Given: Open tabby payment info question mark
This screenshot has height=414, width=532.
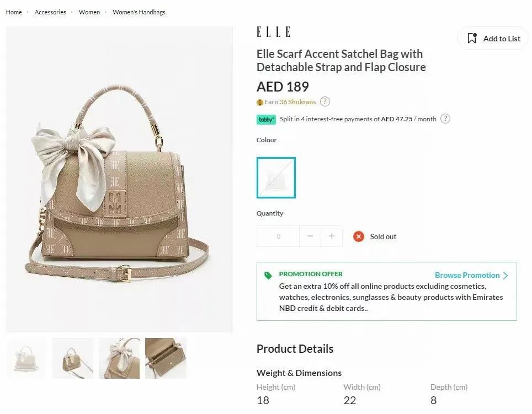Looking at the screenshot, I should point(445,119).
